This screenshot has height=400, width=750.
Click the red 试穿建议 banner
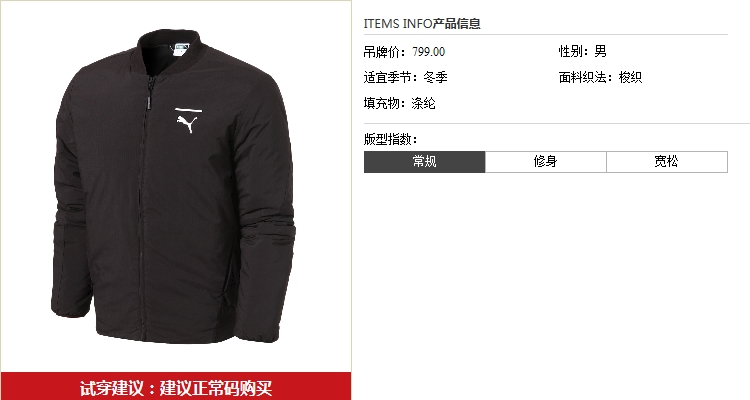tap(176, 387)
